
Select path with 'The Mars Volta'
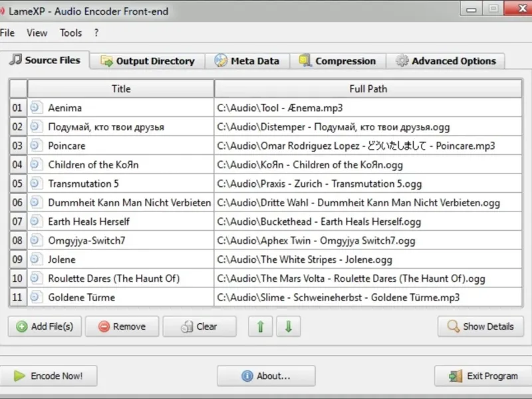click(x=351, y=279)
